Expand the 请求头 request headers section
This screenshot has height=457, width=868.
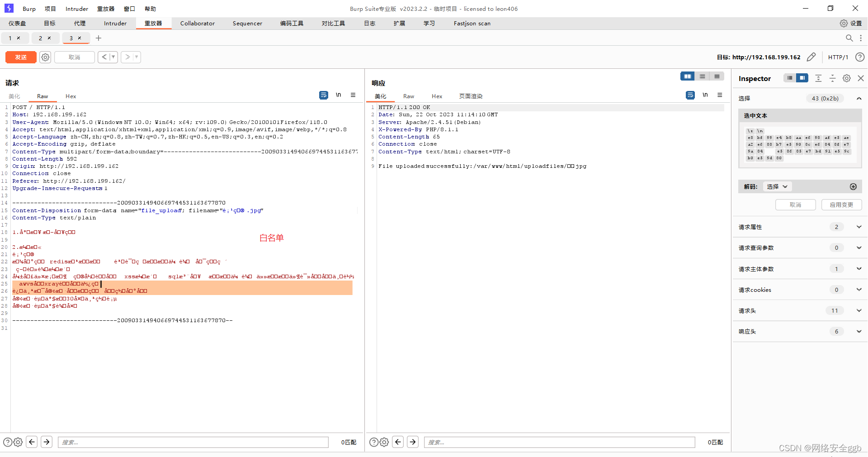[x=859, y=310]
